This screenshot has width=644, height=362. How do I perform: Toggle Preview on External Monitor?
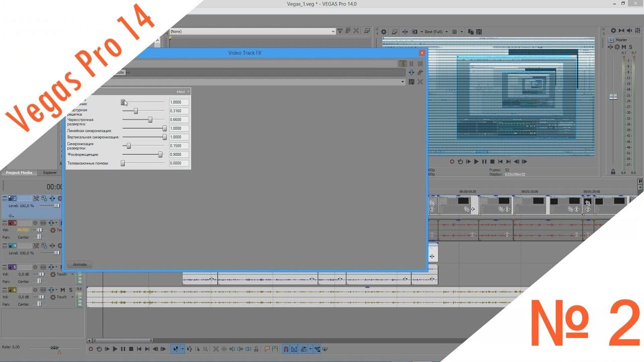[x=395, y=32]
